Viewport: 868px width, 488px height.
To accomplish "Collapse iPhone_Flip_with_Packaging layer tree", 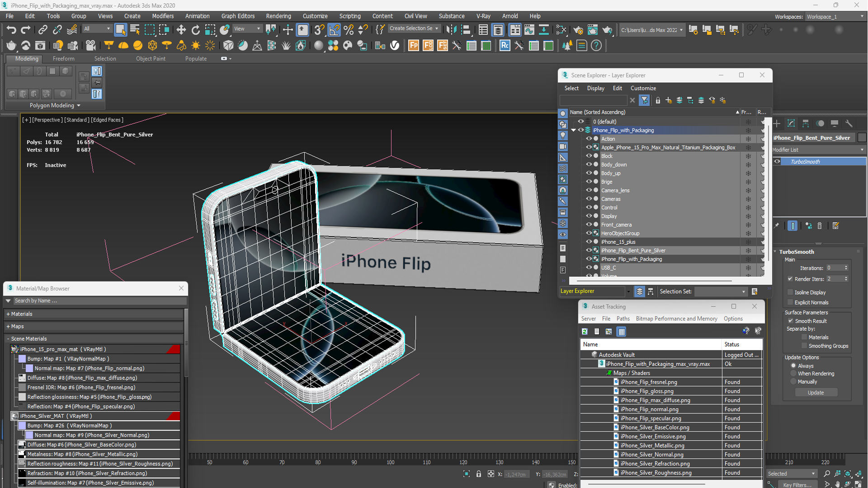I will click(574, 130).
